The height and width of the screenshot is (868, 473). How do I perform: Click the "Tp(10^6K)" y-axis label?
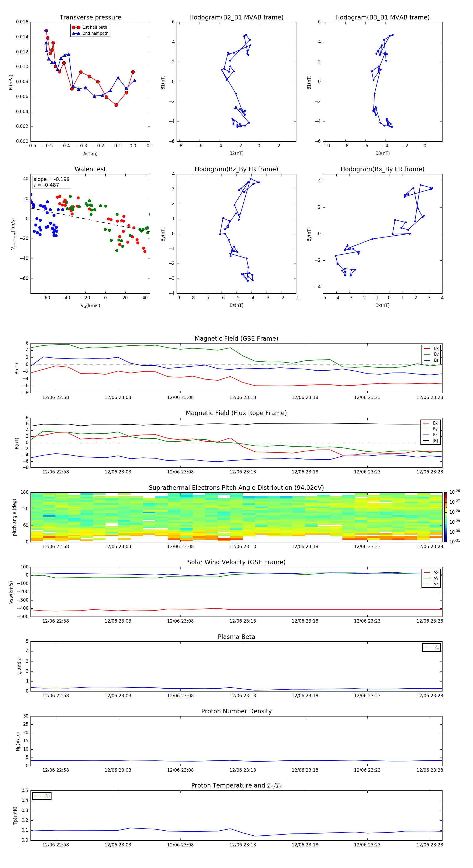pos(15,815)
